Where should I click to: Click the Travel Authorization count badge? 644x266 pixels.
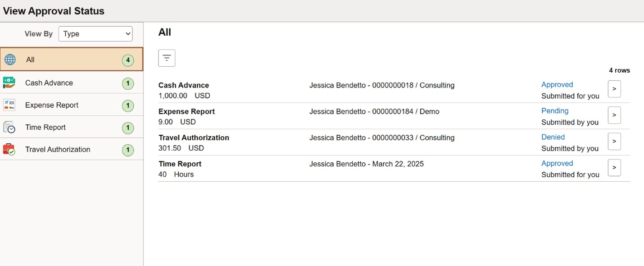[128, 150]
